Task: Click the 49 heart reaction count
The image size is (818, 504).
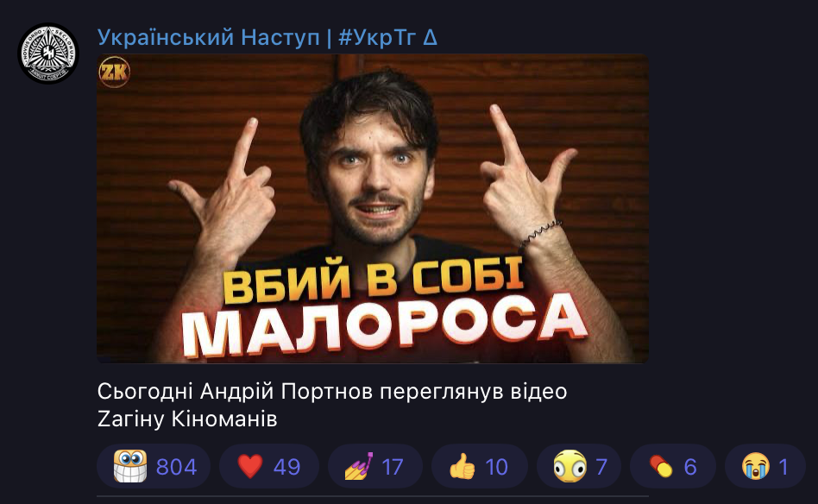Action: coord(287,467)
